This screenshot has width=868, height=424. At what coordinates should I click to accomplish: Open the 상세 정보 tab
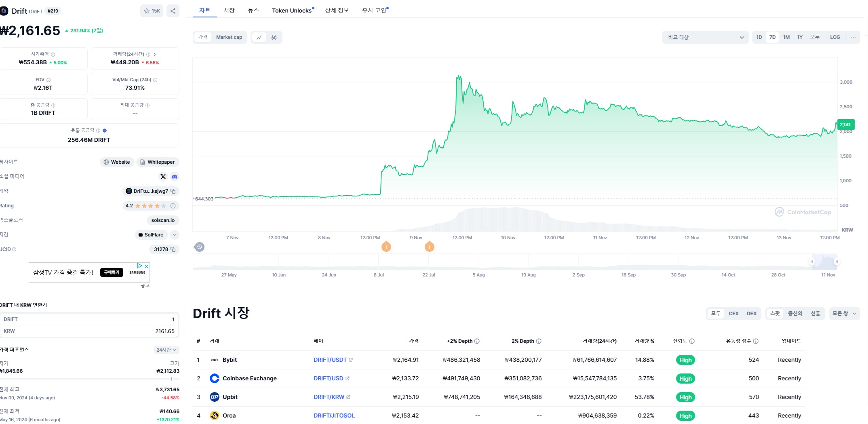point(337,10)
